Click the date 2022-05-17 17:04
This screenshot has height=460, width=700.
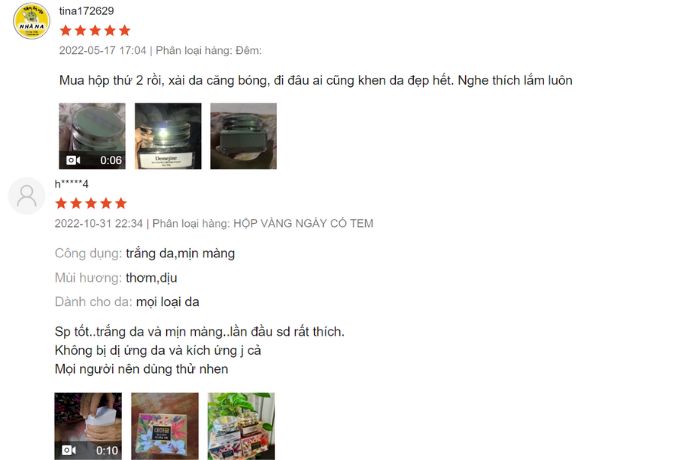point(103,50)
